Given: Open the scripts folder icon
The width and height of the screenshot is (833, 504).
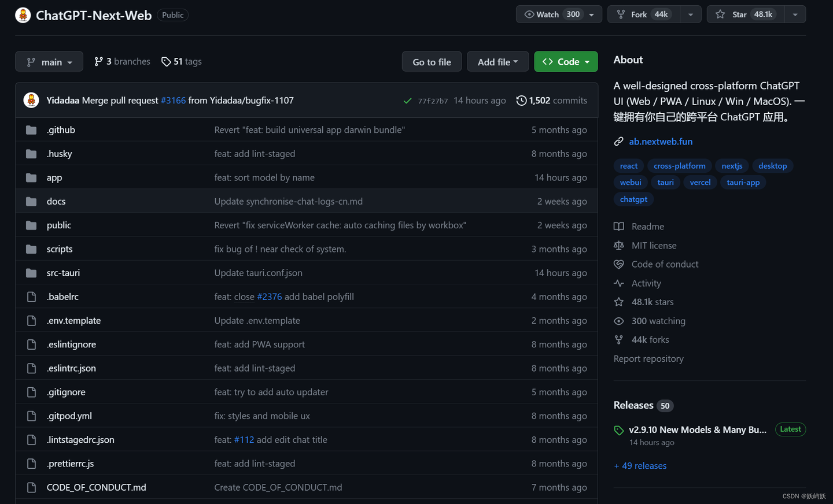Looking at the screenshot, I should [31, 249].
